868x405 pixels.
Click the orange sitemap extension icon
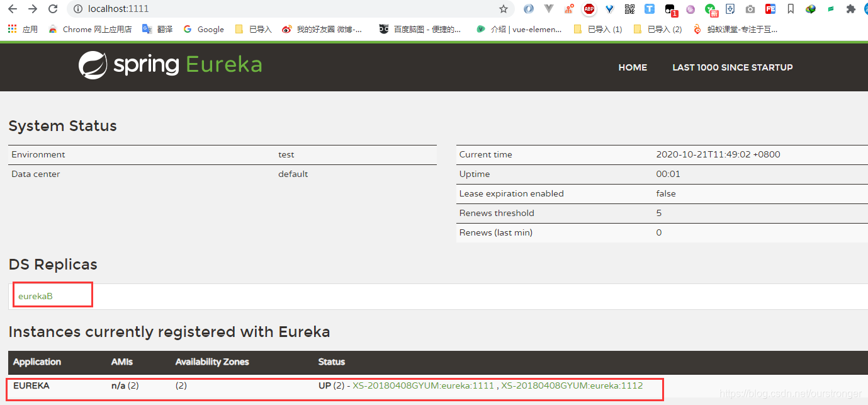(569, 9)
